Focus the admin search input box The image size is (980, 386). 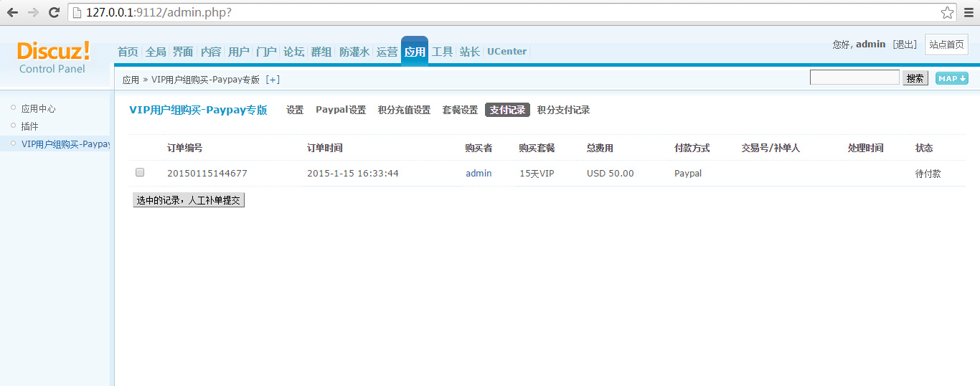(854, 77)
